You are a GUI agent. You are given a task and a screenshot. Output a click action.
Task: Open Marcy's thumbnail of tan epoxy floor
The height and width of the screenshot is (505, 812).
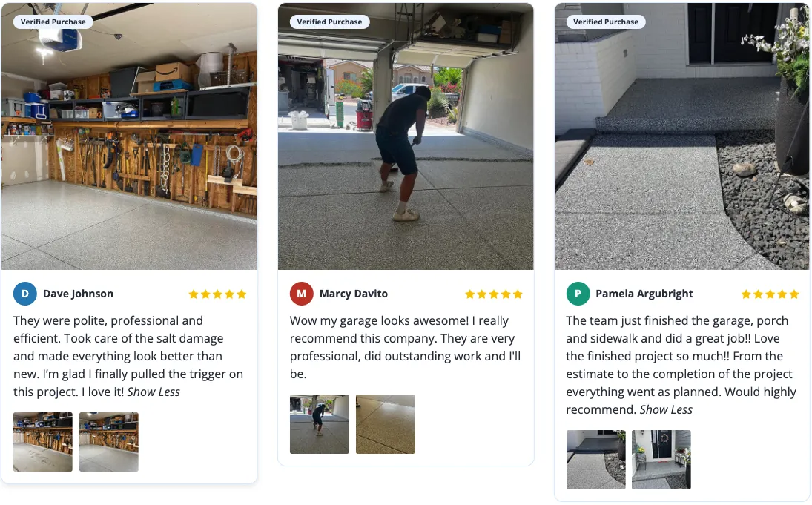386,424
